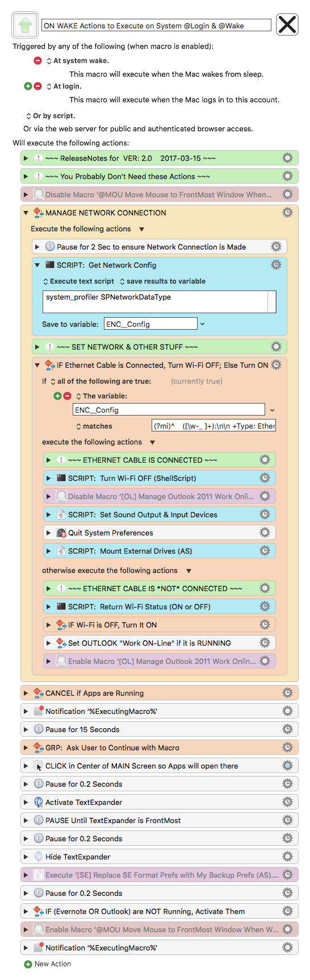
Task: Click the New Action green plus icon
Action: (28, 964)
